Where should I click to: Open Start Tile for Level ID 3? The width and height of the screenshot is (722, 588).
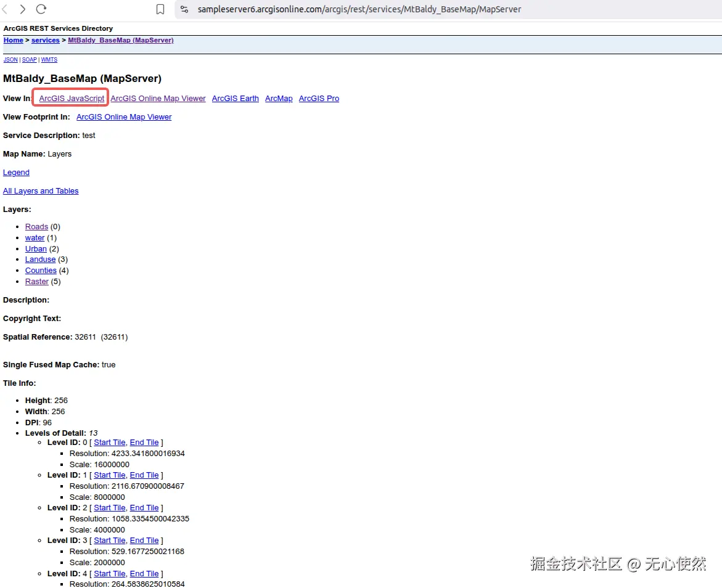[110, 540]
